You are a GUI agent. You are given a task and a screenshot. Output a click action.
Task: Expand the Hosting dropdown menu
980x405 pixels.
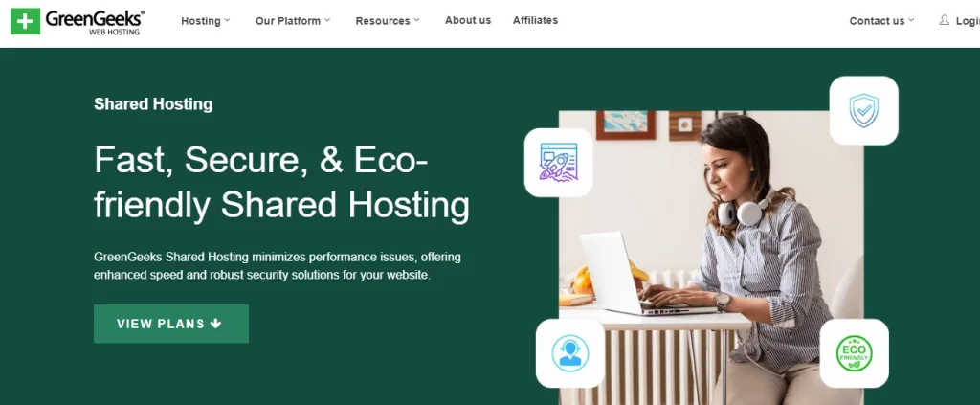206,21
